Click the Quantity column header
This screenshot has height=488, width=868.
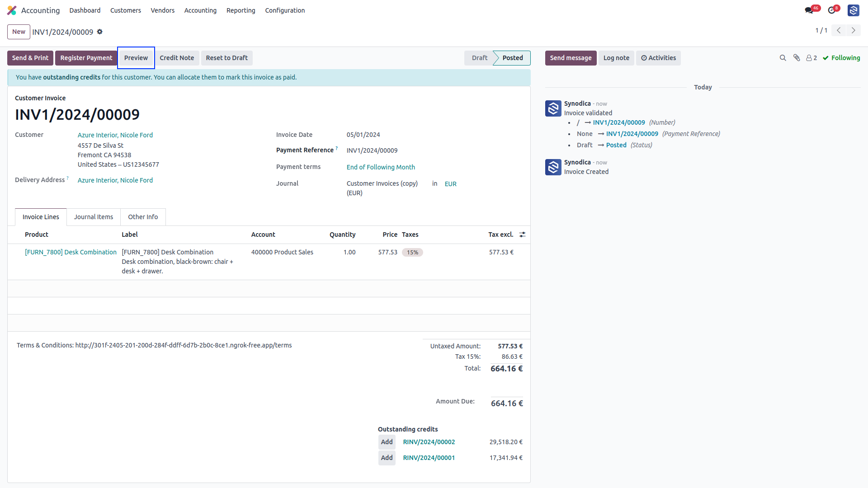[342, 235]
